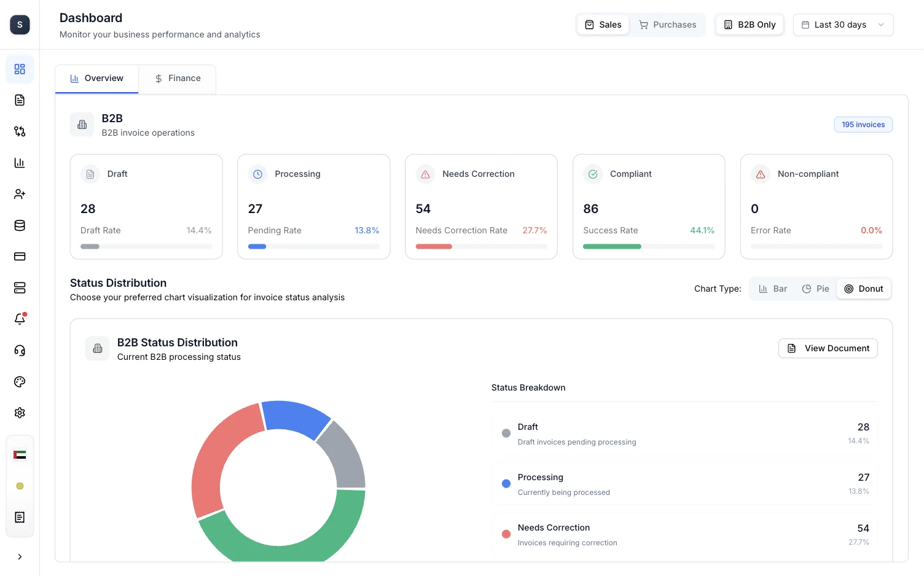Click the Draft card document icon
The width and height of the screenshot is (924, 576).
[x=90, y=174]
